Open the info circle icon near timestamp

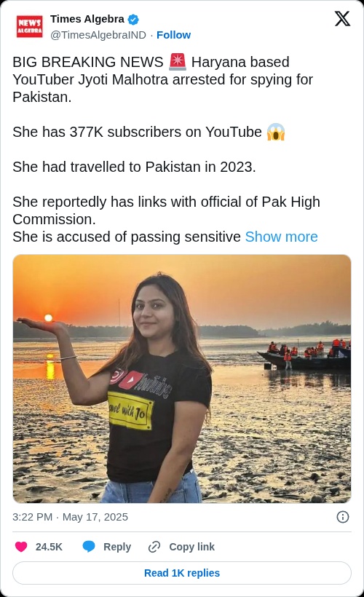click(x=343, y=517)
